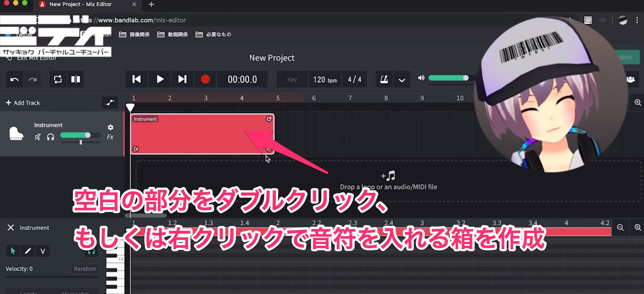Open the 動画関係 bookmark folder
644x294 pixels.
pyautogui.click(x=173, y=34)
